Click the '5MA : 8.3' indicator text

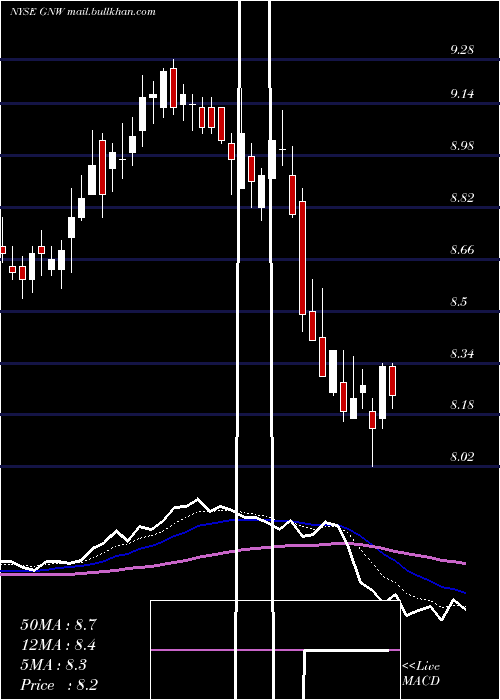coord(54,665)
